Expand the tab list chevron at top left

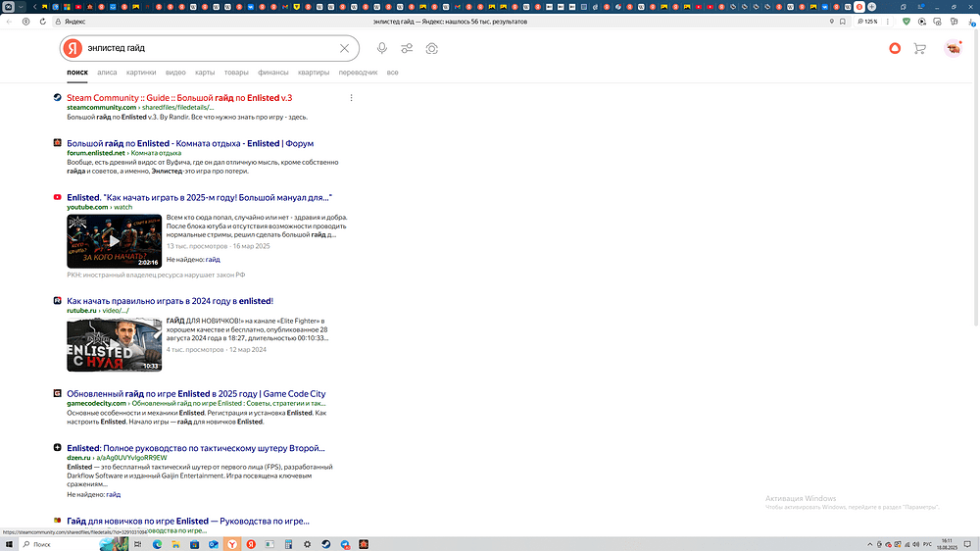(x=21, y=6)
